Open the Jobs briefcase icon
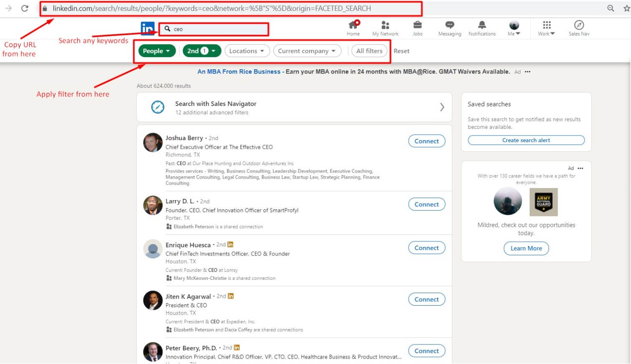The width and height of the screenshot is (631, 364). tap(417, 28)
